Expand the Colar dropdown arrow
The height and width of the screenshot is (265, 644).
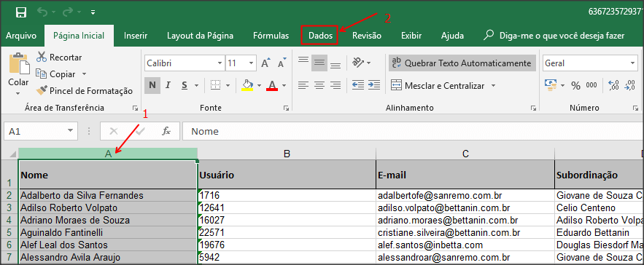pos(18,93)
